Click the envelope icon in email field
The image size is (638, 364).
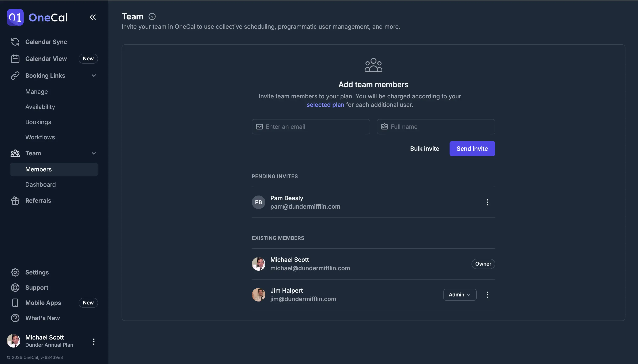(259, 127)
